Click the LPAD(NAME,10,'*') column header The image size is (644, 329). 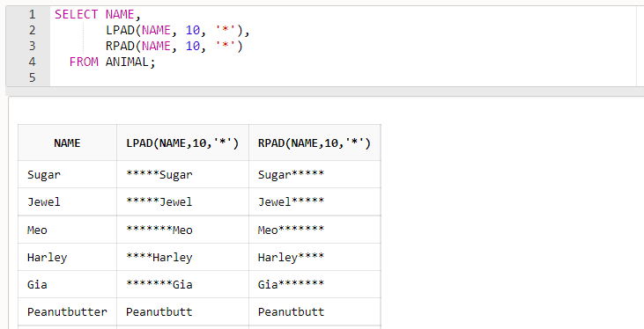point(182,143)
